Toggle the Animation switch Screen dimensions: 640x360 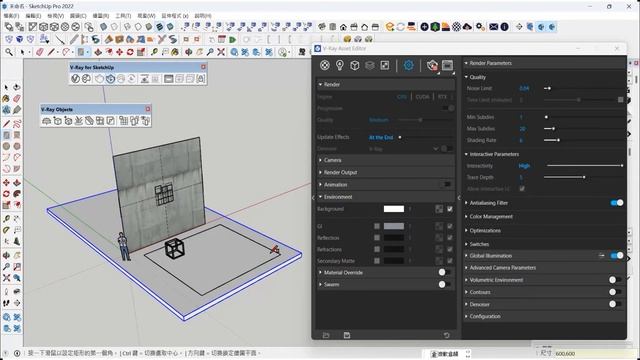click(x=447, y=184)
